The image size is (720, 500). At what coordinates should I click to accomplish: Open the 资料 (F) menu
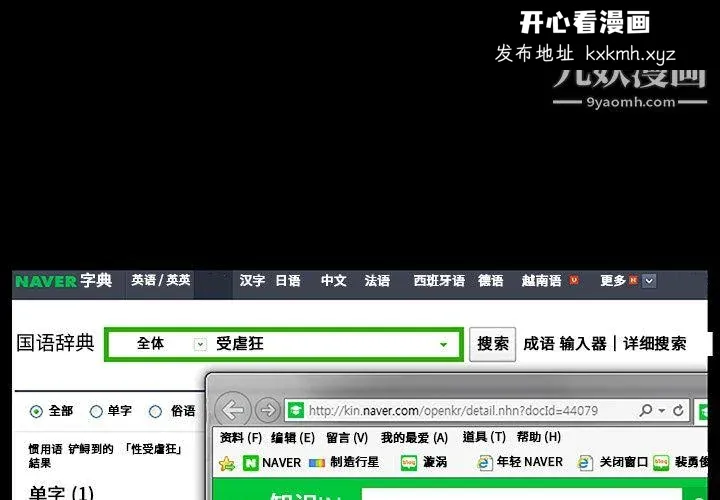pos(241,438)
